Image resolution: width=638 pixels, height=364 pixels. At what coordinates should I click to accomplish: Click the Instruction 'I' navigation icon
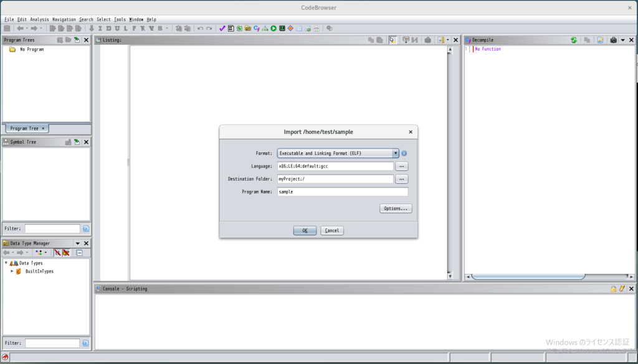[x=100, y=29]
